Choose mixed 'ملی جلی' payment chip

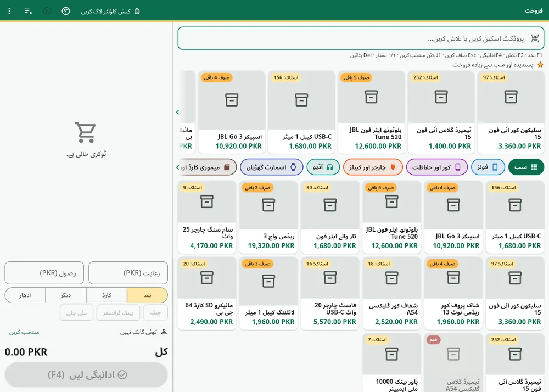pyautogui.click(x=77, y=312)
